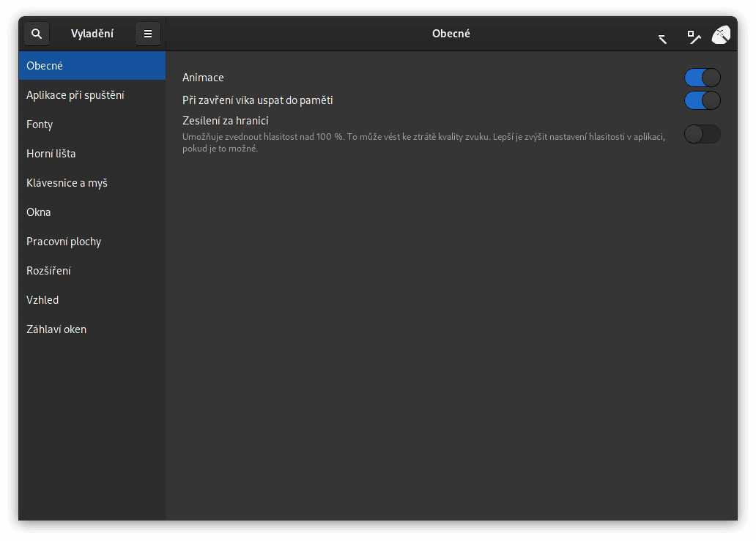Open the Rozšíření section

coord(92,271)
